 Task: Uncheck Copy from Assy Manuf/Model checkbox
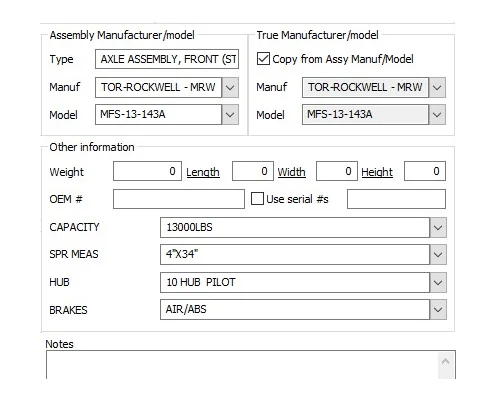(263, 59)
